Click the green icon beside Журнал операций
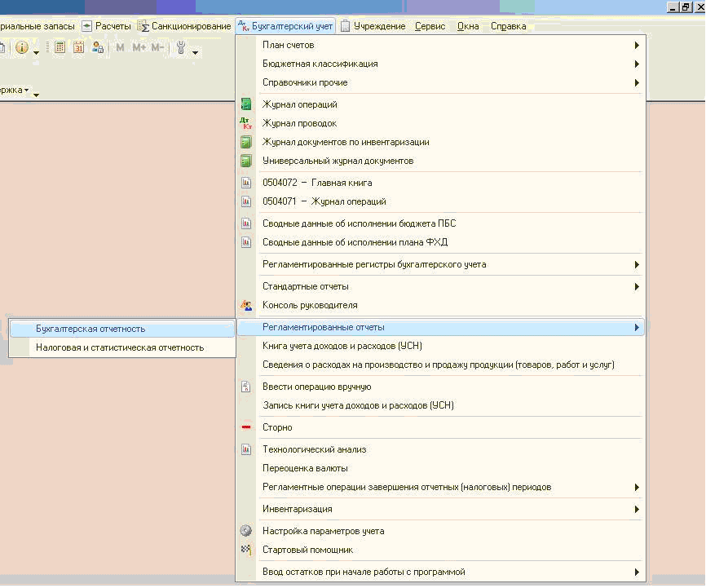This screenshot has width=706, height=588. 246,104
